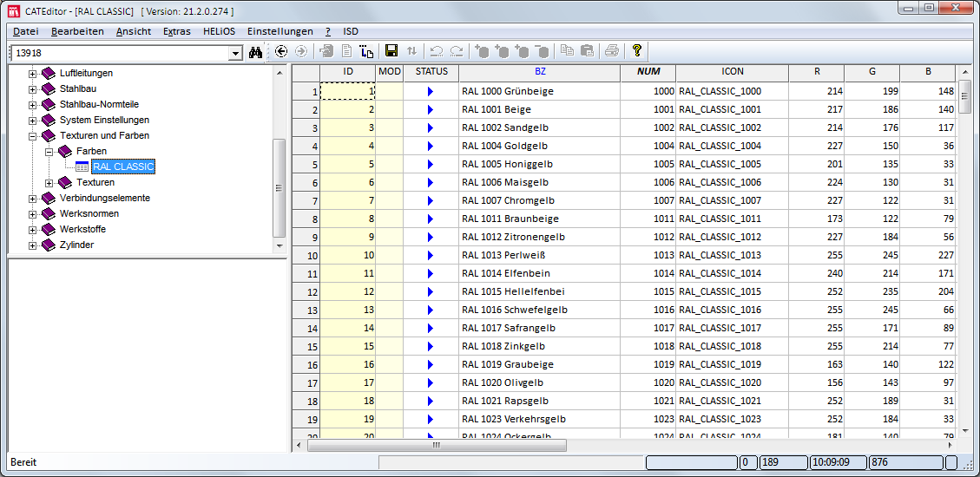Image resolution: width=980 pixels, height=477 pixels.
Task: Expand the Texturen tree node
Action: [x=49, y=182]
